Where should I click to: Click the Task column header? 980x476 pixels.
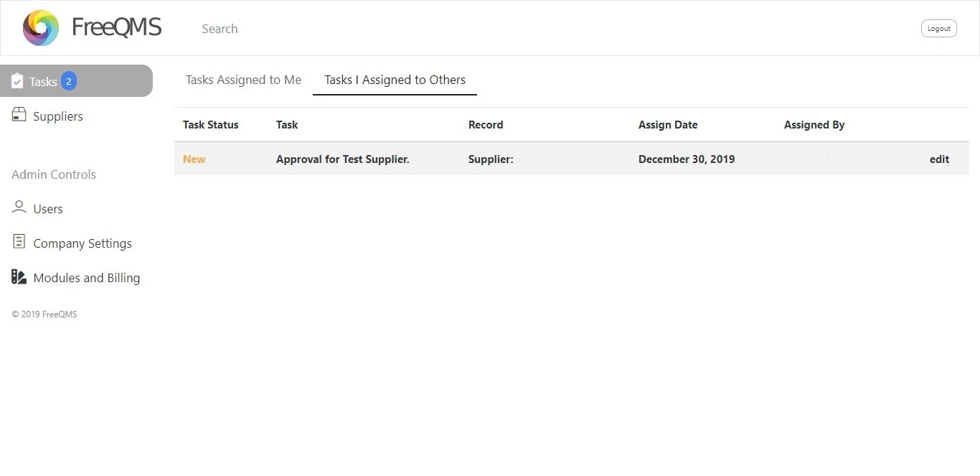coord(287,125)
